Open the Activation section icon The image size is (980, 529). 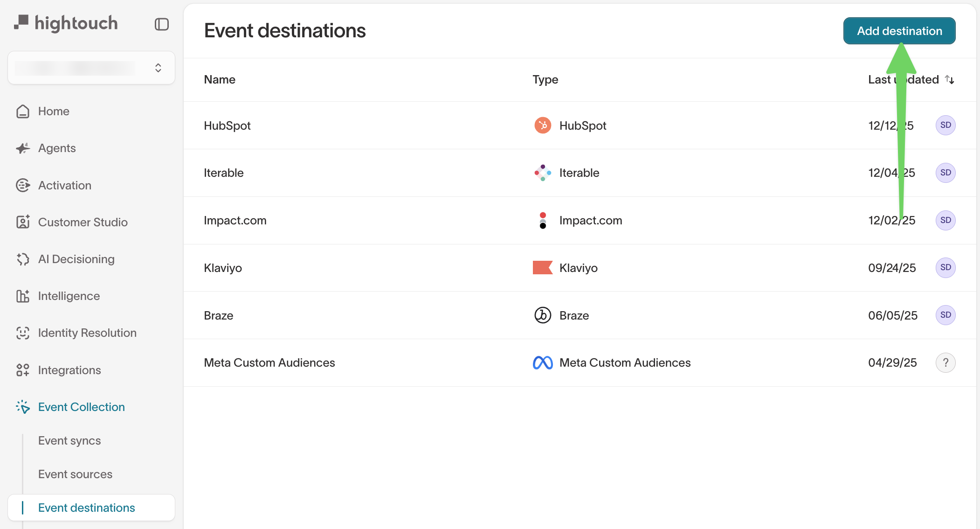(x=23, y=185)
